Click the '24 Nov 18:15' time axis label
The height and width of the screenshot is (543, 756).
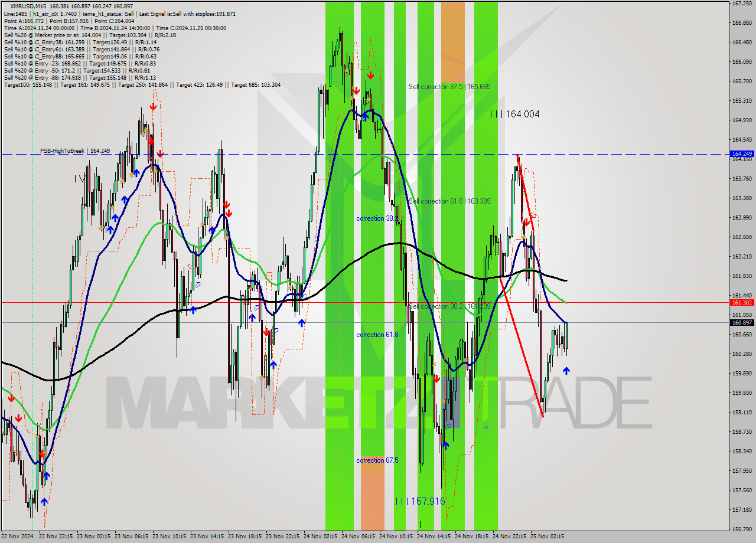[472, 537]
